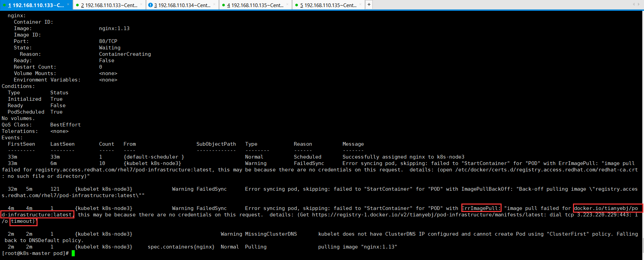
Task: Click the 'SubObjectPath' column header
Action: coord(216,144)
